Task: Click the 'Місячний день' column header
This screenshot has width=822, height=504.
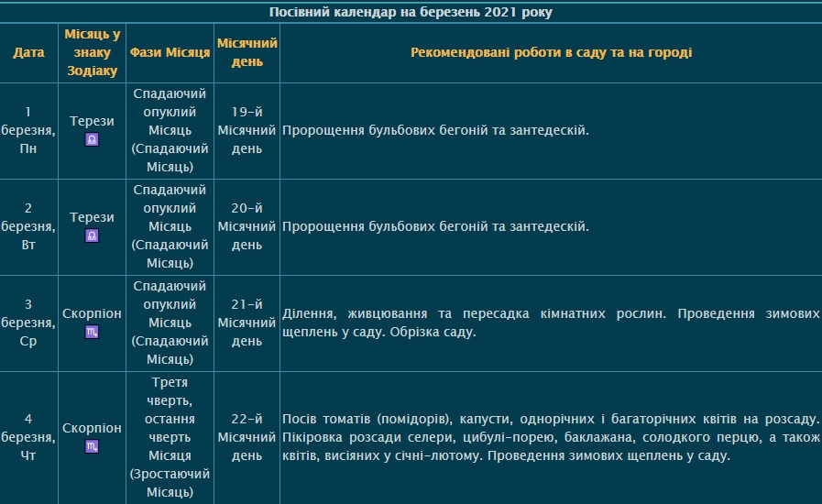Action: [x=247, y=52]
